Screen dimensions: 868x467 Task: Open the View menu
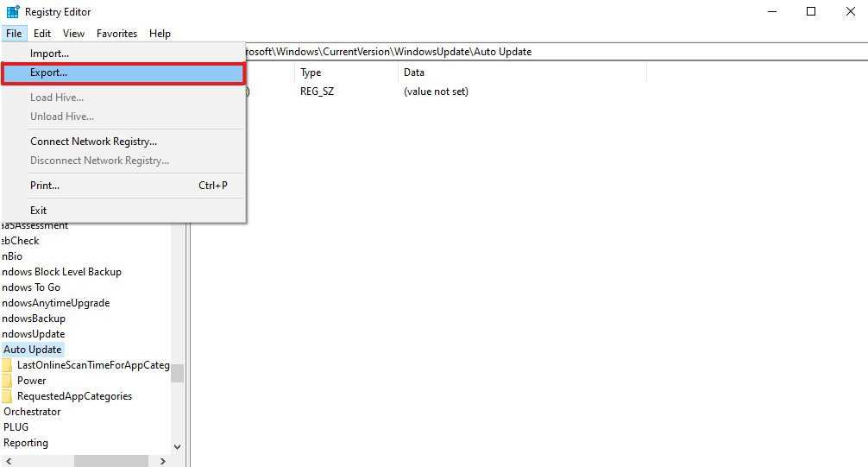click(x=73, y=34)
